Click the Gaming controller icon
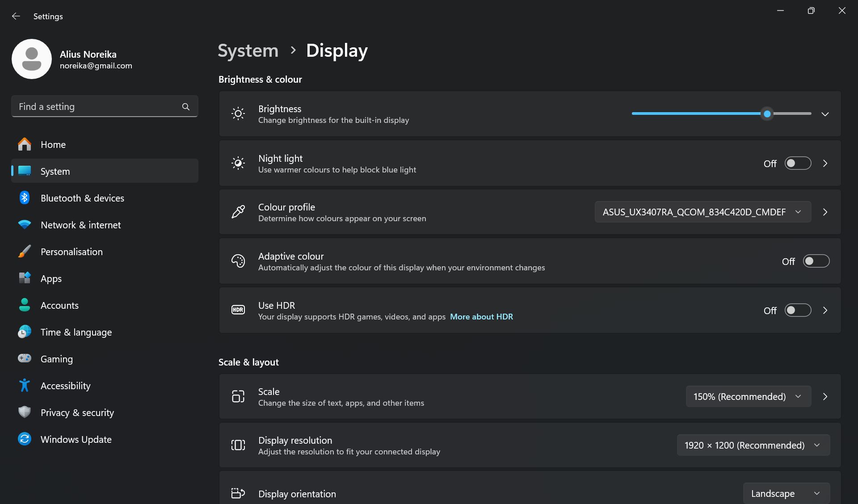 (25, 358)
